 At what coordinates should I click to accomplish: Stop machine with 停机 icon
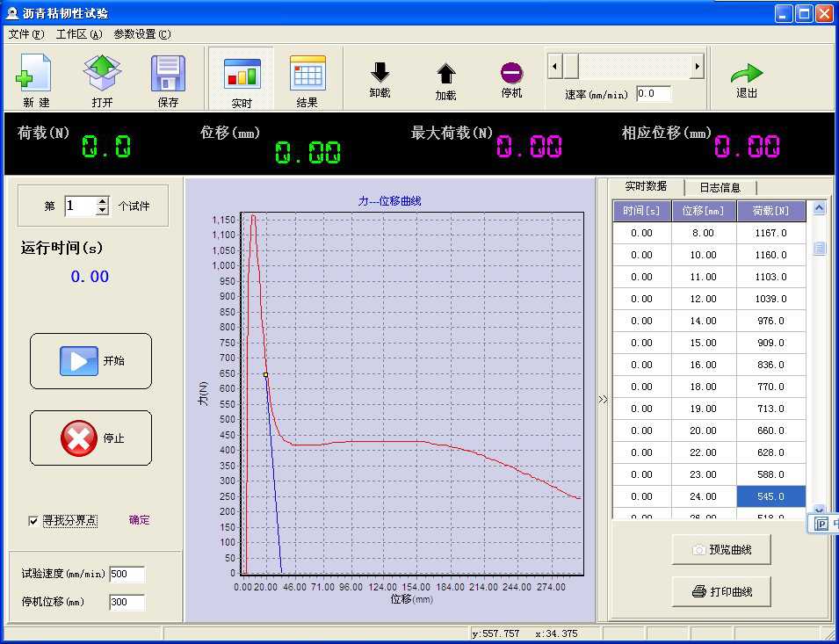point(511,73)
